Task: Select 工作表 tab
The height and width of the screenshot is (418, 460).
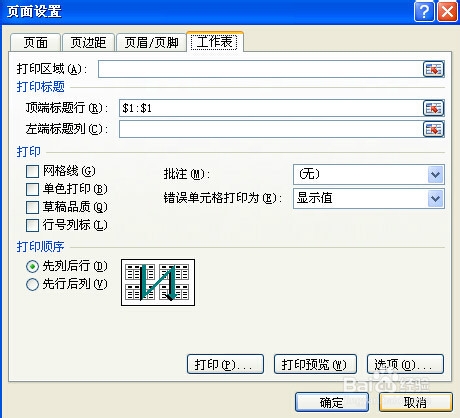Action: [215, 42]
